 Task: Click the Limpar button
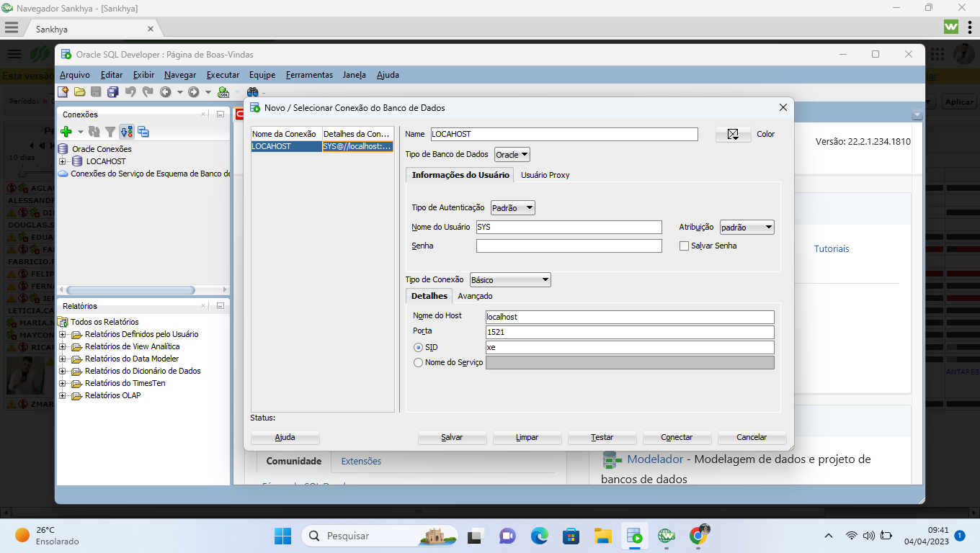point(527,437)
